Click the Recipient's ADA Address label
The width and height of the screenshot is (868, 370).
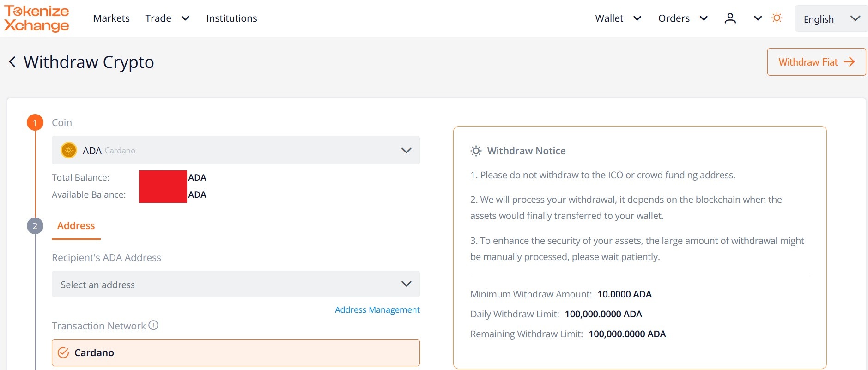point(106,258)
